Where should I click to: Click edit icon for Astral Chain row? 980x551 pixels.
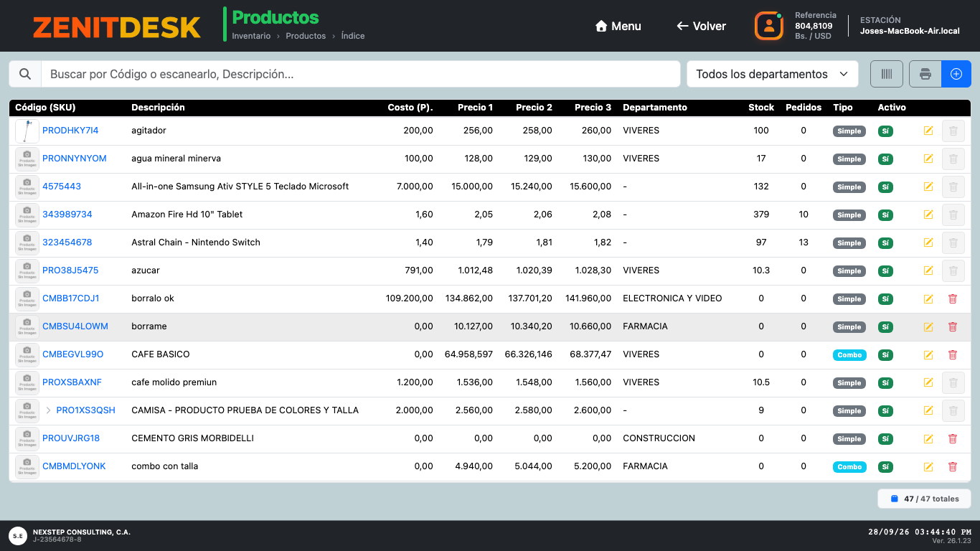pyautogui.click(x=928, y=242)
